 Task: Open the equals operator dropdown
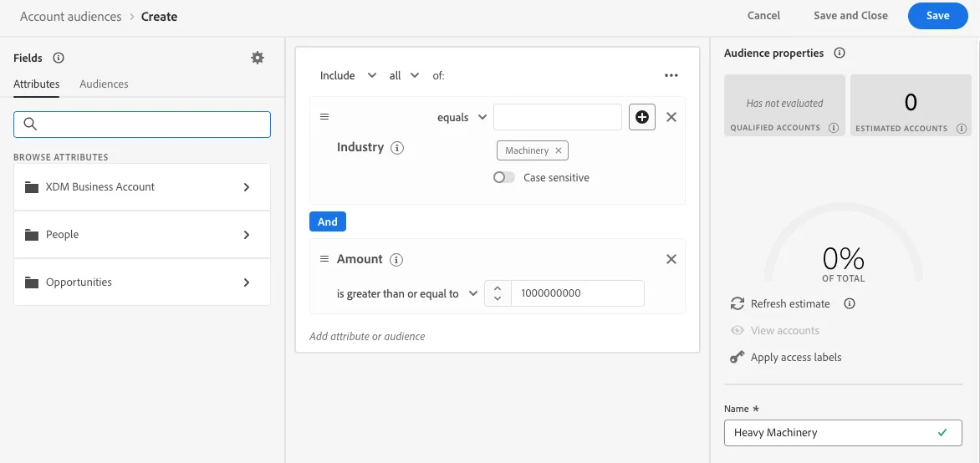[x=462, y=117]
